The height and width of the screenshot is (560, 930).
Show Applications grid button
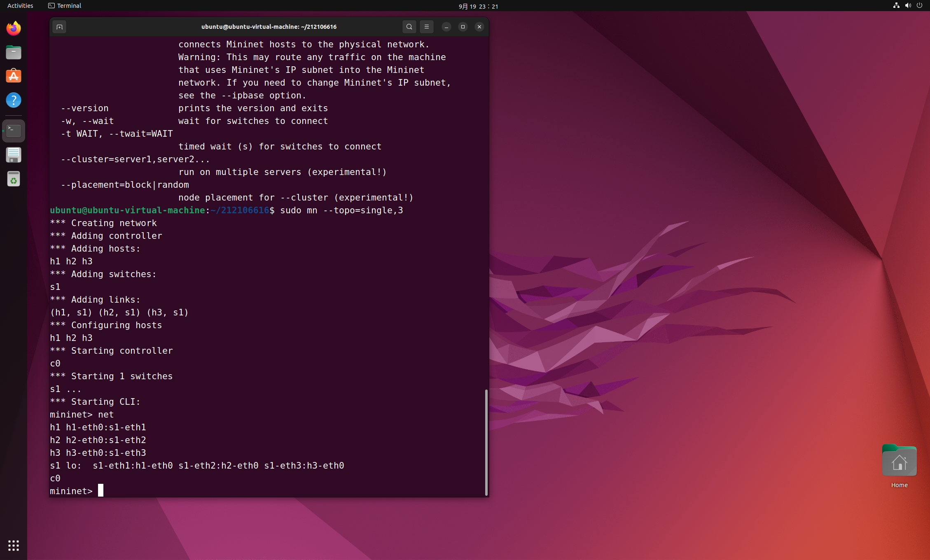pyautogui.click(x=14, y=546)
